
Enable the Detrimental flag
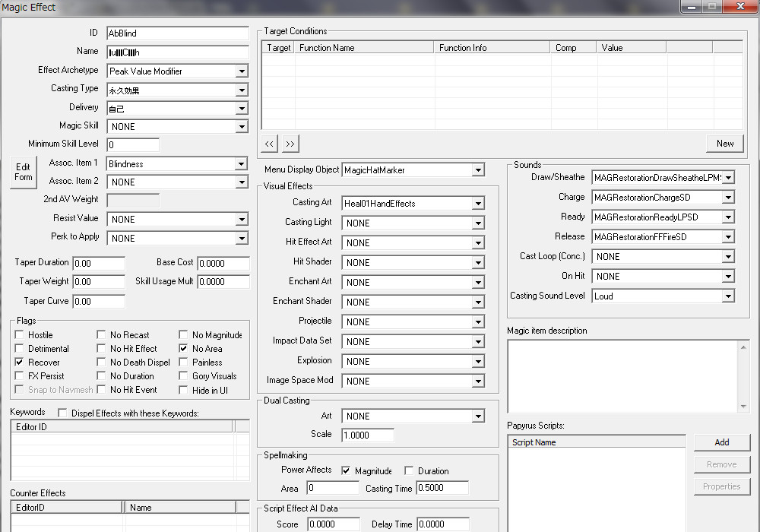pos(20,348)
